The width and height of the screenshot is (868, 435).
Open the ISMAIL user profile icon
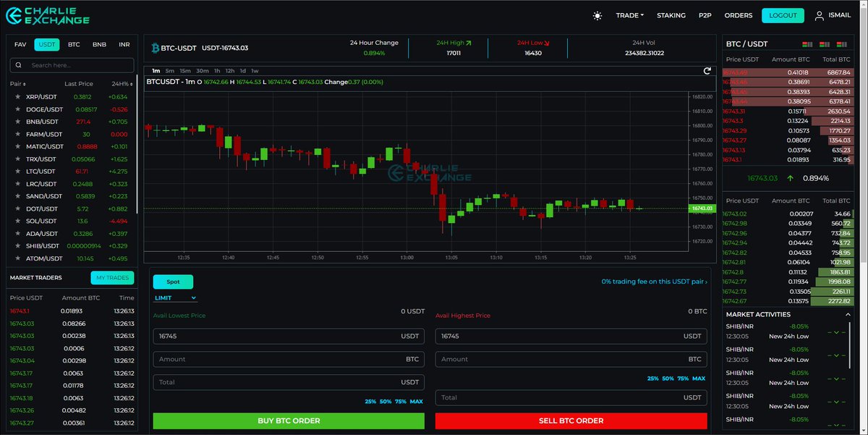point(819,15)
